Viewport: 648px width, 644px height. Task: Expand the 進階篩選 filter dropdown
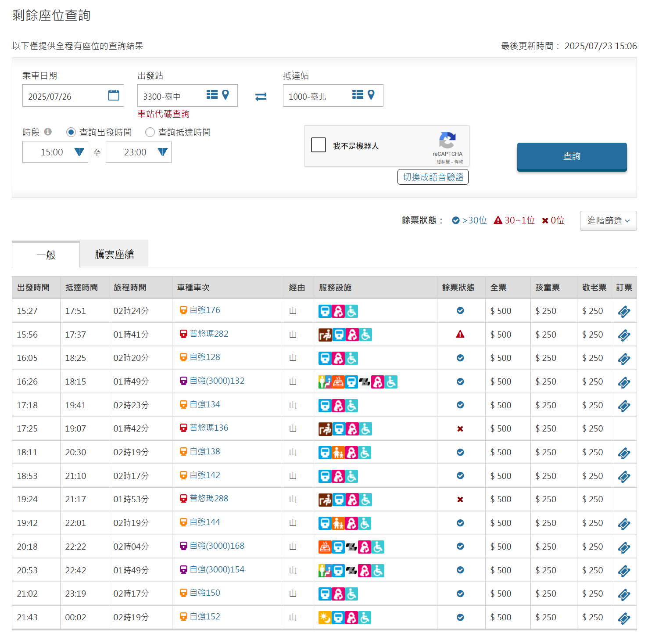[x=608, y=220]
